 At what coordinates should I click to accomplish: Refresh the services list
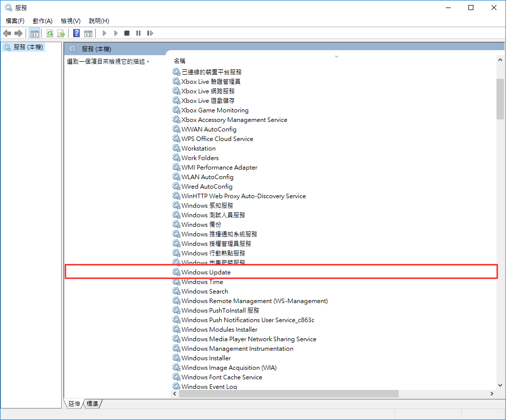pos(49,33)
